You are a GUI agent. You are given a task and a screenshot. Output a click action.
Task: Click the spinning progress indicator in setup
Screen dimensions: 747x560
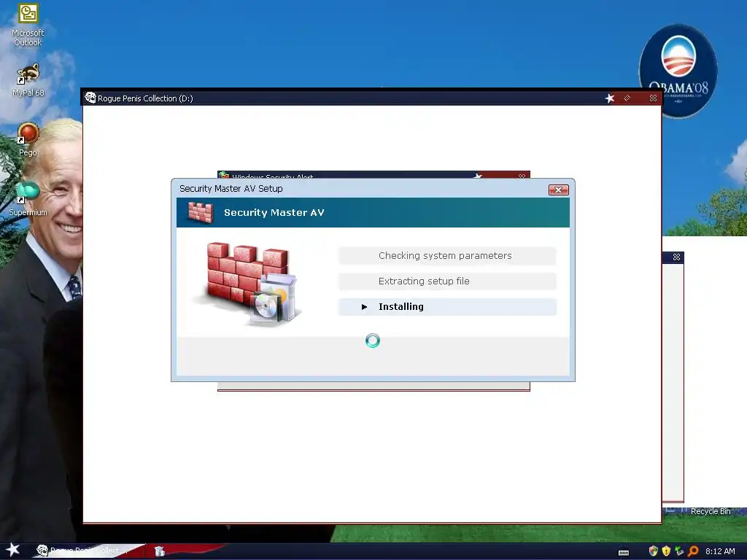pos(373,341)
